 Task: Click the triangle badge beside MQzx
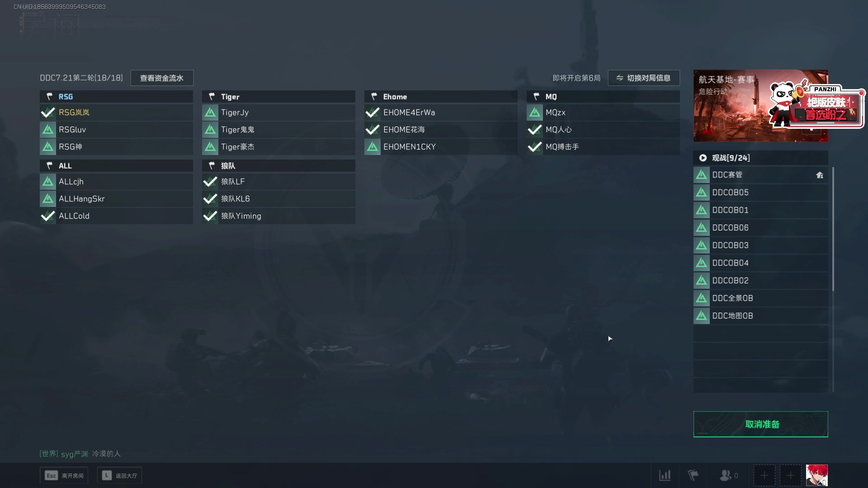pos(535,113)
